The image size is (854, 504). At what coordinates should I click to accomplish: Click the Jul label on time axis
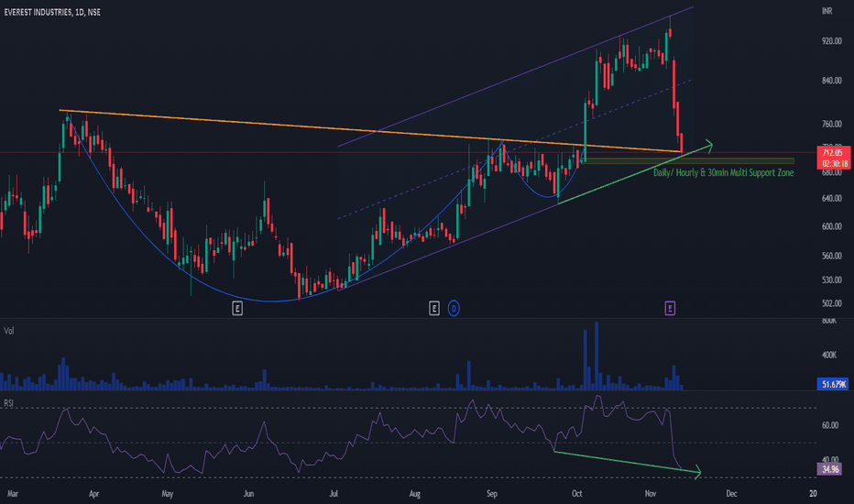[334, 494]
